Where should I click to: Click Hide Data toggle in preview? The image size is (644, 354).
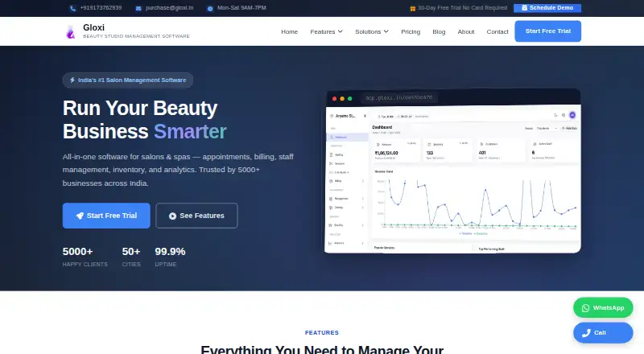(569, 129)
